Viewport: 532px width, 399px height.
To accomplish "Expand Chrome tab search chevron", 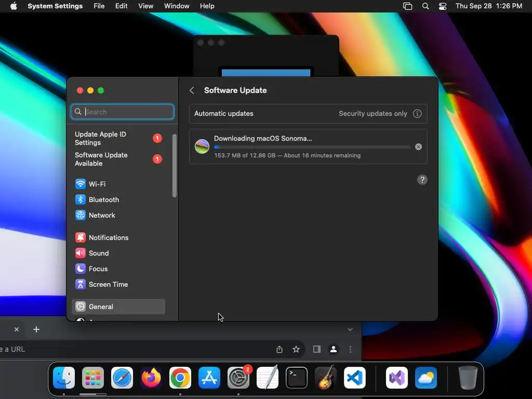I will pos(350,329).
